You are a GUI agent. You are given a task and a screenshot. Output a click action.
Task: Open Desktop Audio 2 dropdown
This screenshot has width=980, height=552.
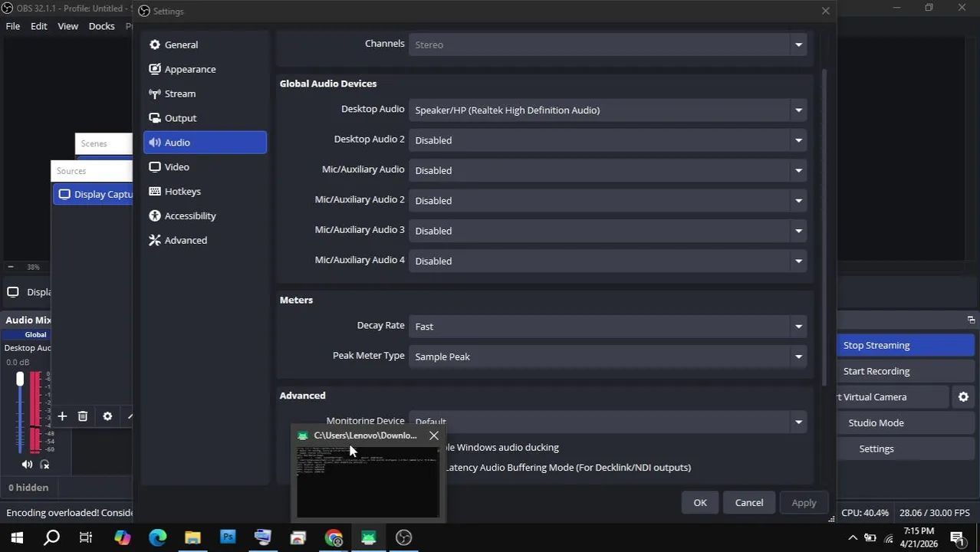click(607, 140)
